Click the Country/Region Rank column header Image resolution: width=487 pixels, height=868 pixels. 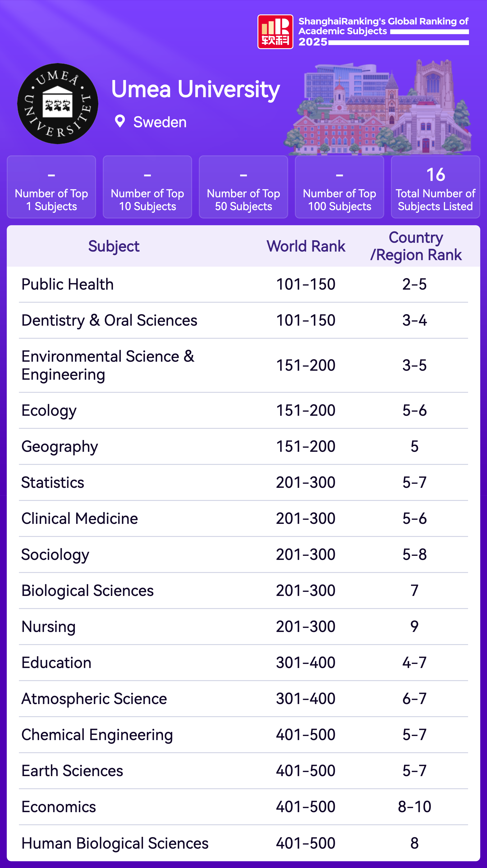(416, 246)
